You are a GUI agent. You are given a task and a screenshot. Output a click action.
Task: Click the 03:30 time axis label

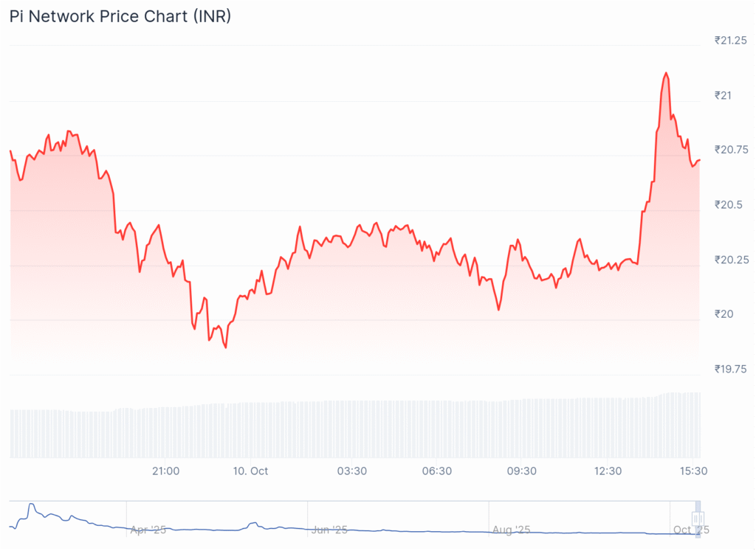click(x=351, y=471)
